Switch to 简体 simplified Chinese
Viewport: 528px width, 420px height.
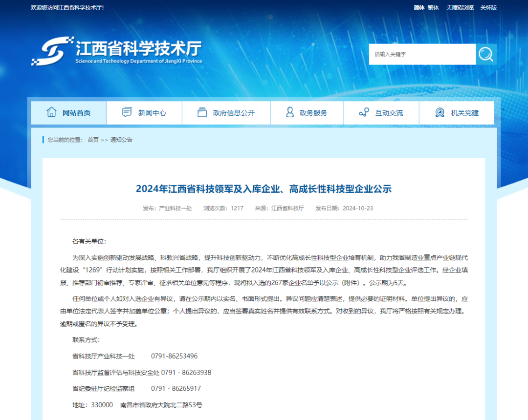(x=419, y=8)
